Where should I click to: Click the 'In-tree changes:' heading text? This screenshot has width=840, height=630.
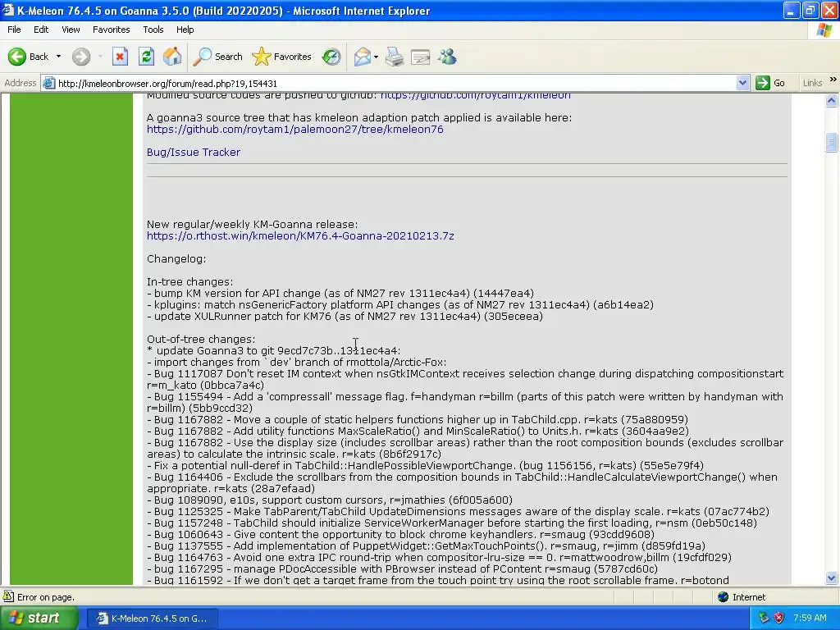[x=189, y=282]
